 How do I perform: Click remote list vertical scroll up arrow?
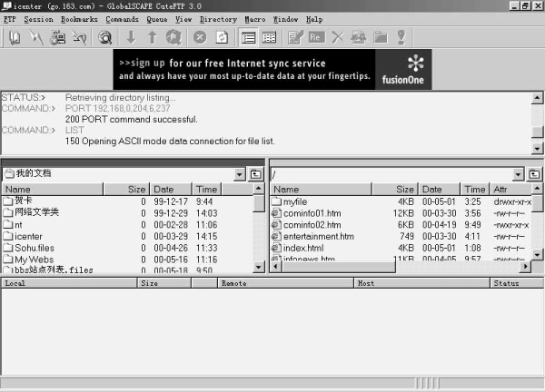(538, 189)
